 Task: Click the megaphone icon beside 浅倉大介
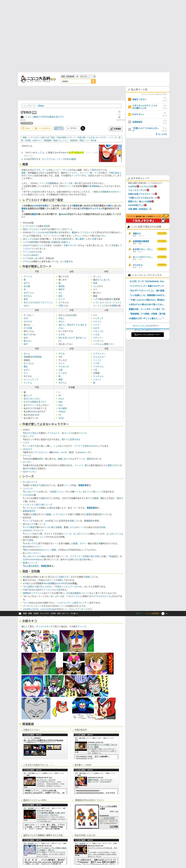[x=130, y=233]
